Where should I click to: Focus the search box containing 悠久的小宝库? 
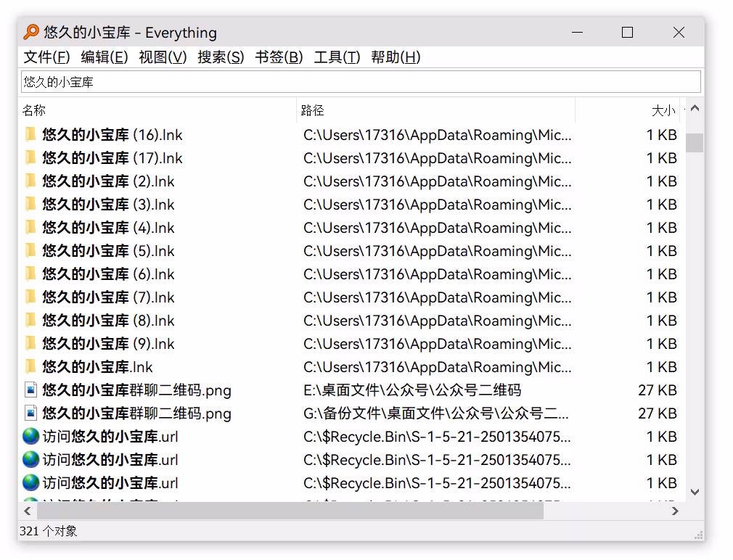click(361, 82)
